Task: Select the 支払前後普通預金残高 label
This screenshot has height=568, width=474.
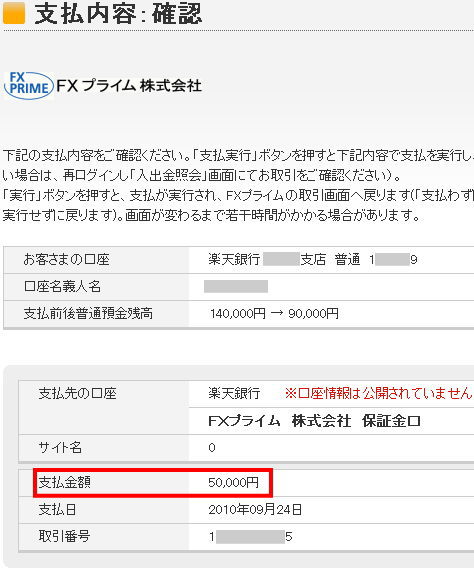Action: point(88,313)
